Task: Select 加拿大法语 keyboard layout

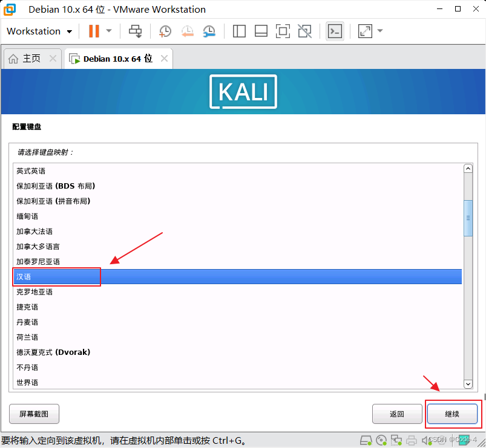Action: (237, 232)
